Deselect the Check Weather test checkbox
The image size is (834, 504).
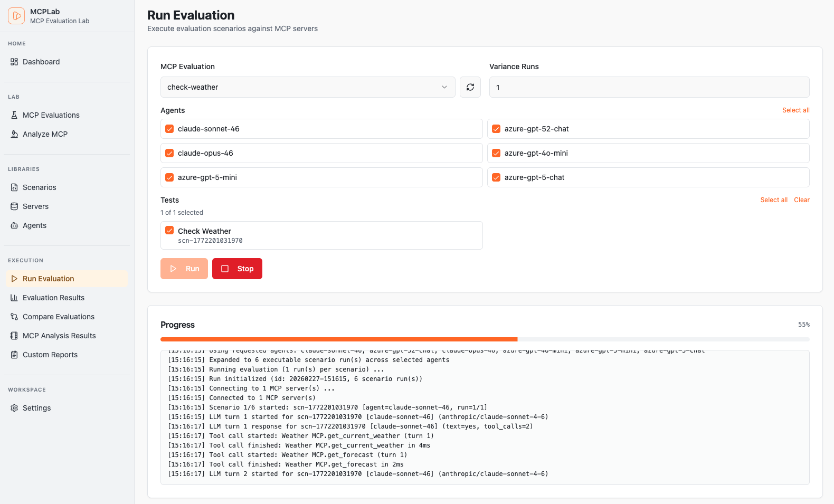169,230
